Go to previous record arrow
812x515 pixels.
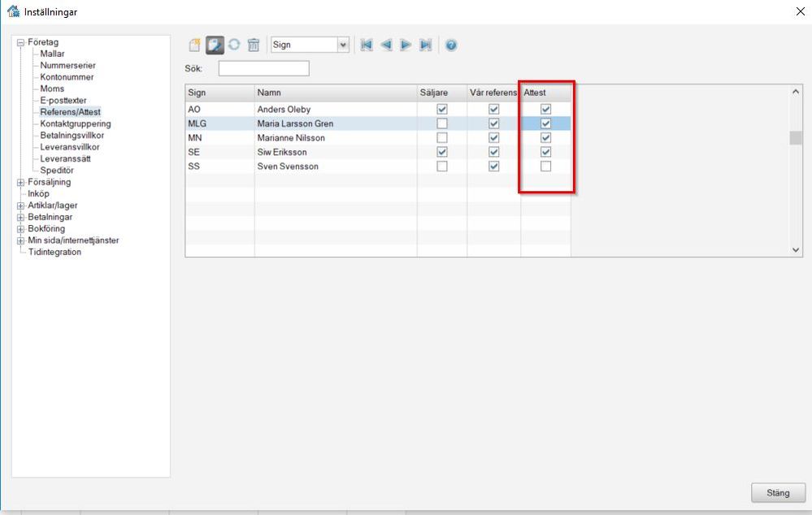tap(386, 45)
